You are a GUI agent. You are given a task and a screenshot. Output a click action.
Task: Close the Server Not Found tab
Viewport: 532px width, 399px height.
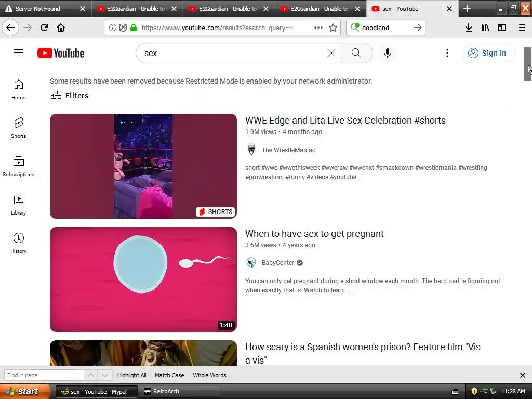pyautogui.click(x=83, y=9)
